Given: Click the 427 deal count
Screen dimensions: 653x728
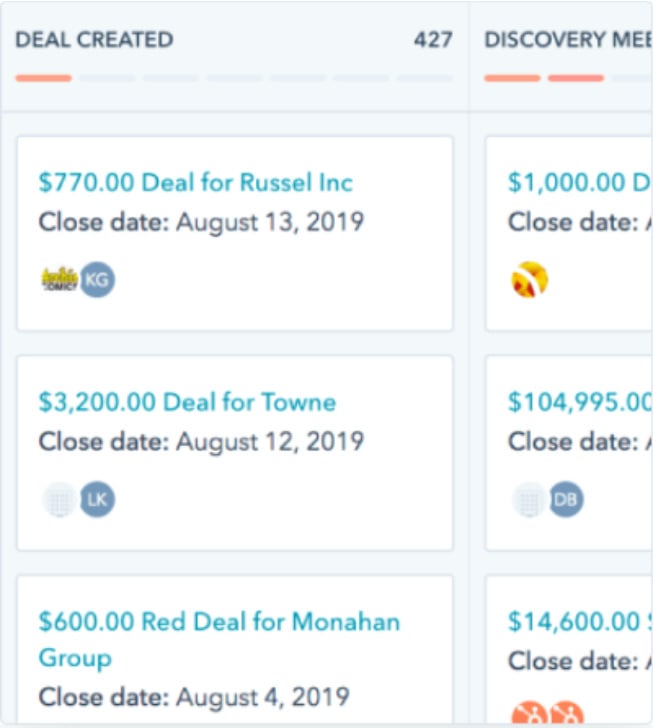Looking at the screenshot, I should [433, 40].
